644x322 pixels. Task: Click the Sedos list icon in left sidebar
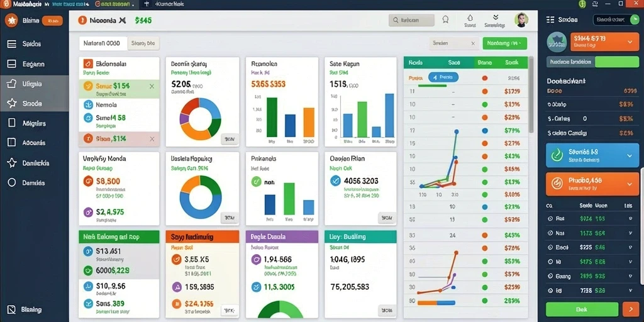tap(12, 44)
